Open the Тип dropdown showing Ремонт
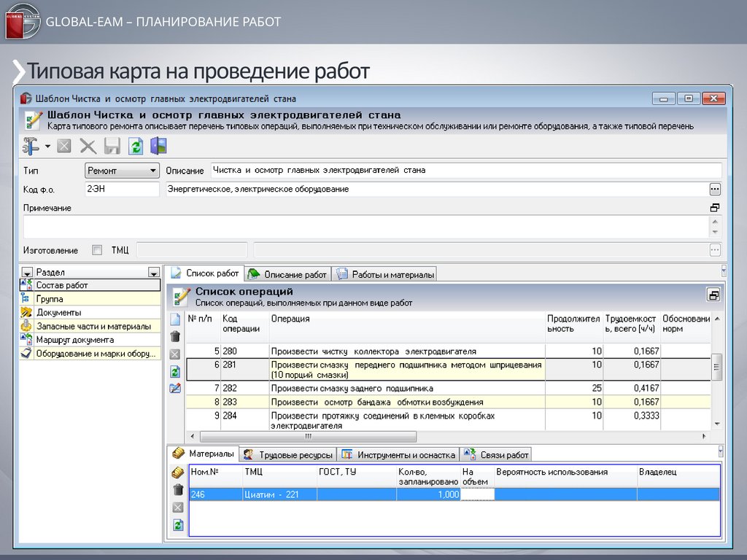The width and height of the screenshot is (747, 560). (x=122, y=171)
